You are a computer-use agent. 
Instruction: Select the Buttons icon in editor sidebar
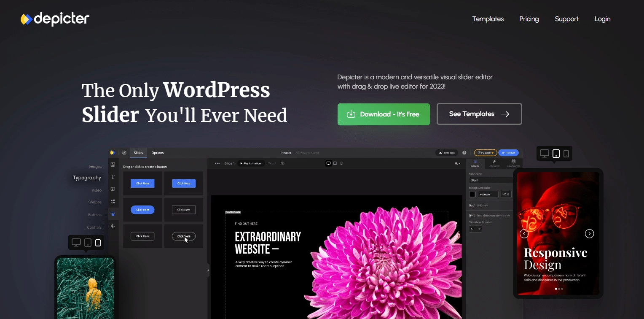(x=113, y=214)
